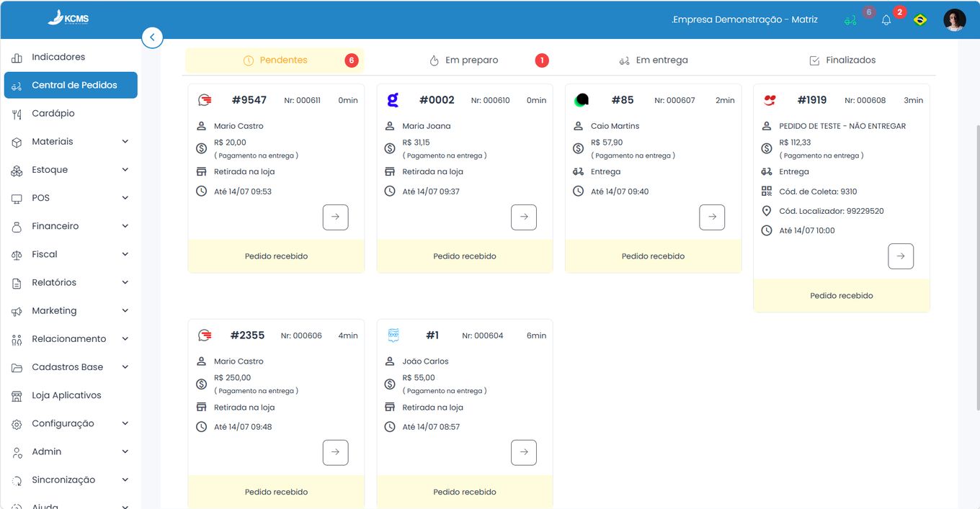
Task: Click Loja Aplicativos store icon
Action: point(17,395)
